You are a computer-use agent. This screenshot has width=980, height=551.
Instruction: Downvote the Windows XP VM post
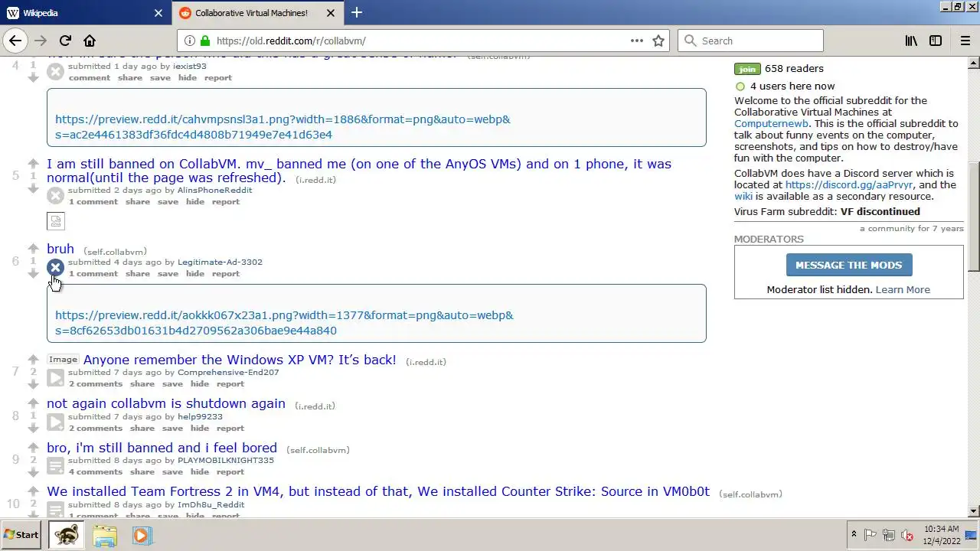point(33,383)
